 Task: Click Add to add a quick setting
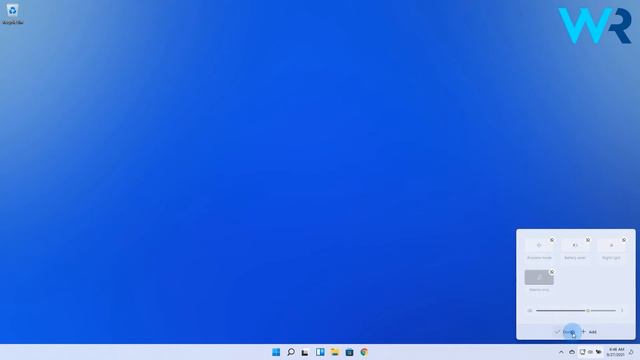pyautogui.click(x=589, y=332)
